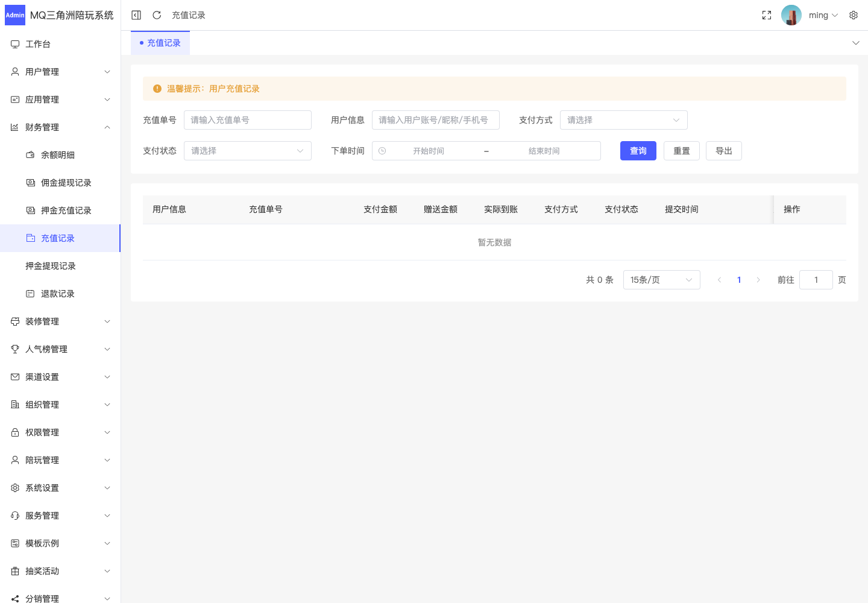
Task: Click the 装修管理 paint roller icon
Action: (15, 321)
